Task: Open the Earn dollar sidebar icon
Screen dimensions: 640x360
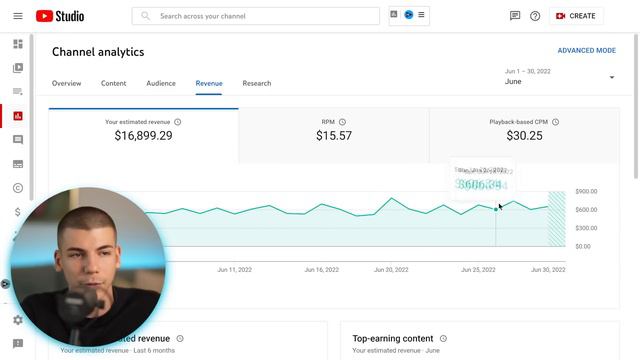Action: (x=18, y=212)
